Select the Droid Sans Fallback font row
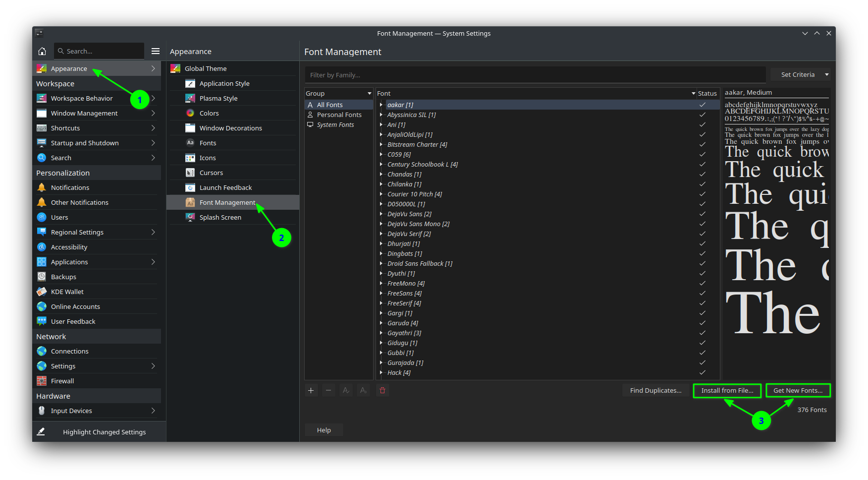The image size is (868, 480). tap(547, 263)
